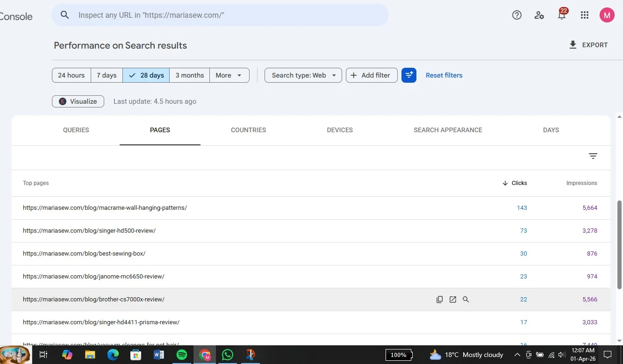The height and width of the screenshot is (364, 623).
Task: Click the taskbar clock showing 12:07 AM
Action: (x=583, y=355)
